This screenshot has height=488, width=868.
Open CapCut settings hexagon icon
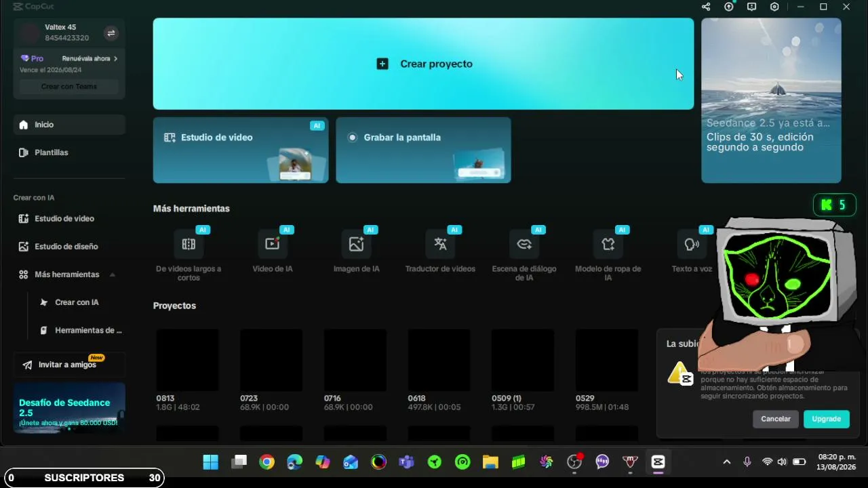[774, 7]
